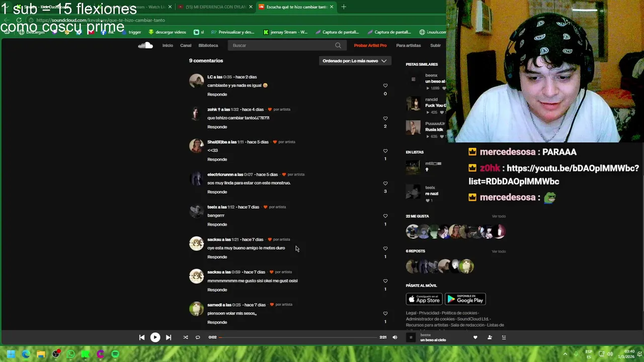Like samedi's 'piensoen volar mis sesos' comment
The height and width of the screenshot is (362, 644).
tap(385, 313)
